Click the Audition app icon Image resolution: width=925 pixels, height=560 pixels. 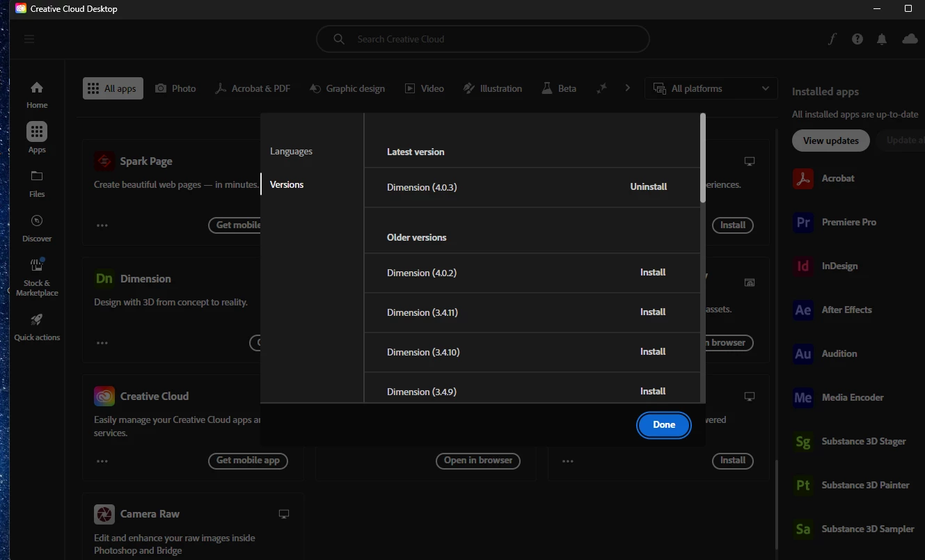pyautogui.click(x=803, y=353)
